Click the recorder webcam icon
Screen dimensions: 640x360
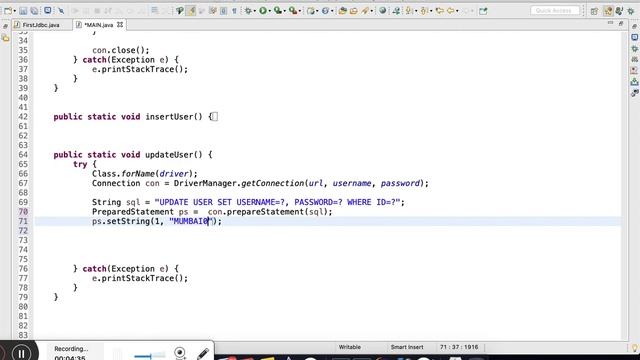pyautogui.click(x=180, y=353)
